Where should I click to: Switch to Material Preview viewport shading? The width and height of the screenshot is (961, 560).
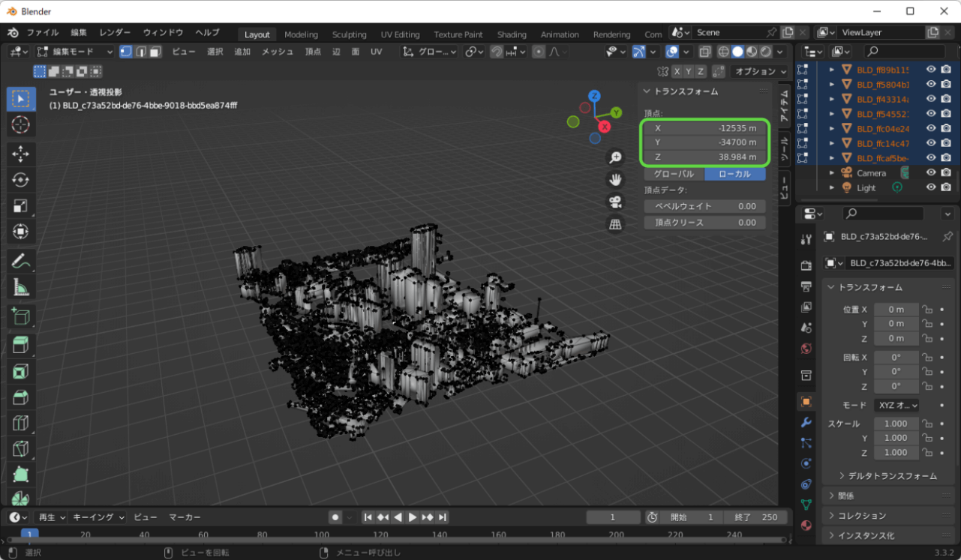[753, 51]
